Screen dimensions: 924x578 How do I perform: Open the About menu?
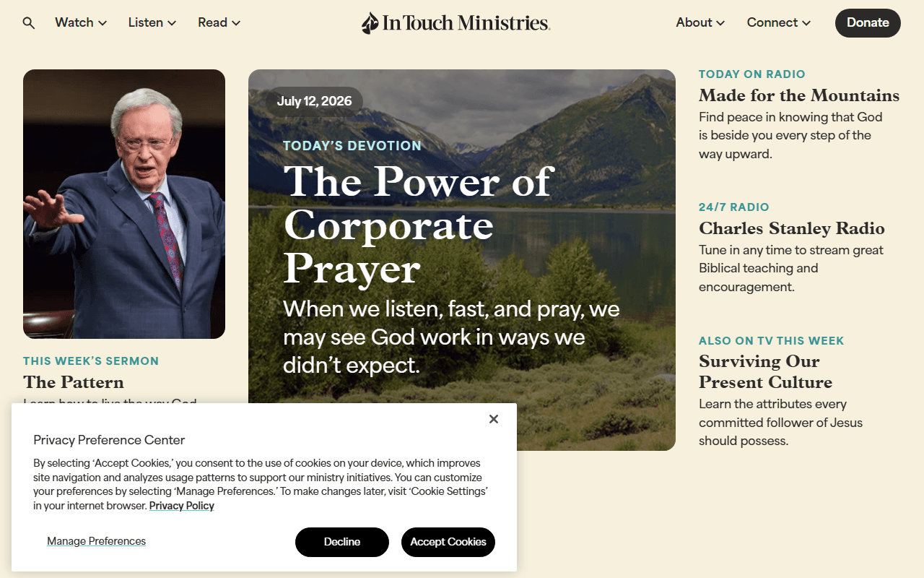pos(700,22)
